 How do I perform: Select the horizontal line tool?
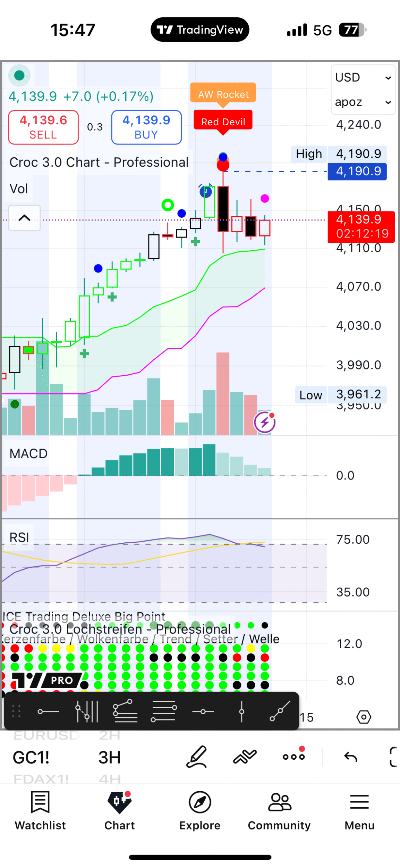(x=203, y=711)
